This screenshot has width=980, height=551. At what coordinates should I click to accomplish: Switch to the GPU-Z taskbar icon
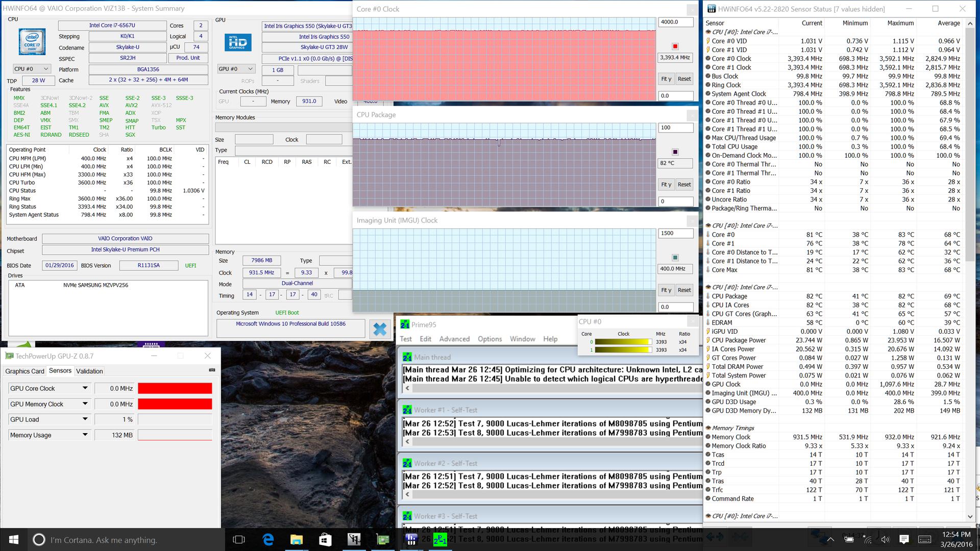click(383, 540)
